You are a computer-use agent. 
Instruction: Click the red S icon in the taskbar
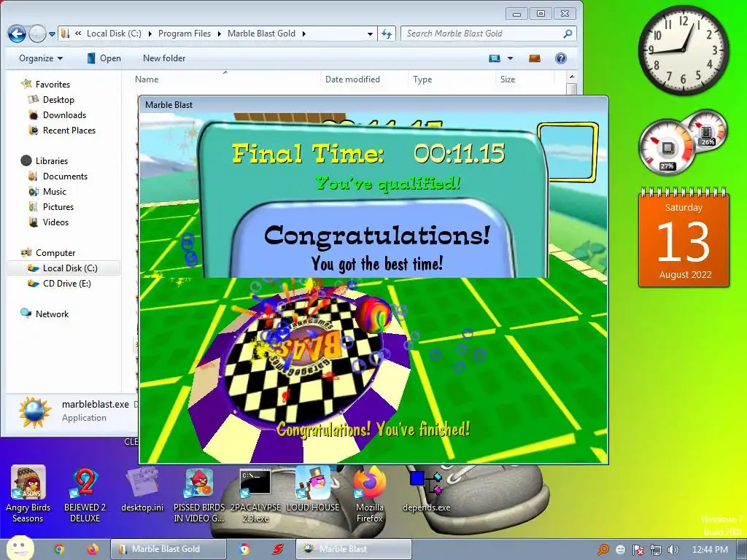tap(278, 549)
